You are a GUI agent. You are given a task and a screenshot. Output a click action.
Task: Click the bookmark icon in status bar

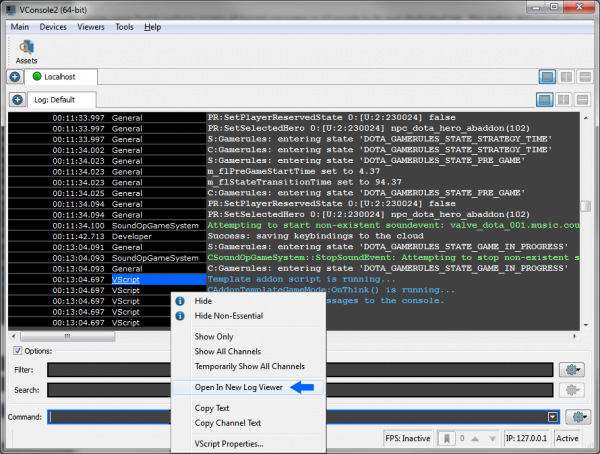(446, 438)
